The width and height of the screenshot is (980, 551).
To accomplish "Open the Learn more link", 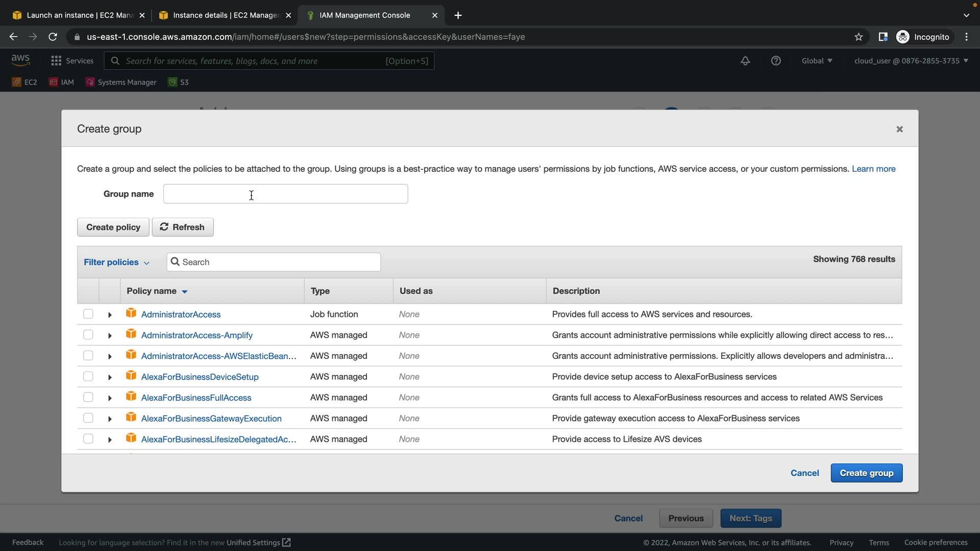I will point(873,169).
